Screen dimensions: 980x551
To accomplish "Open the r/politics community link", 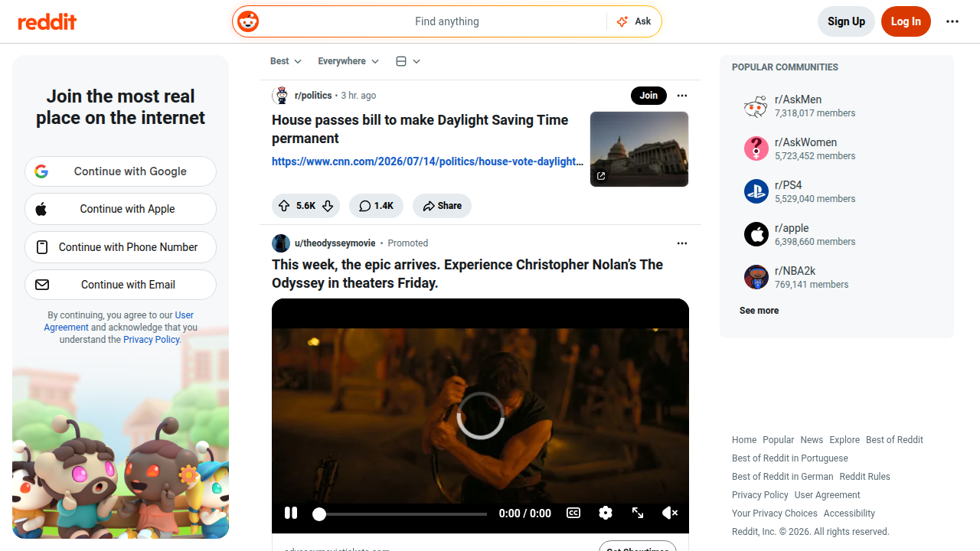I will pos(313,96).
